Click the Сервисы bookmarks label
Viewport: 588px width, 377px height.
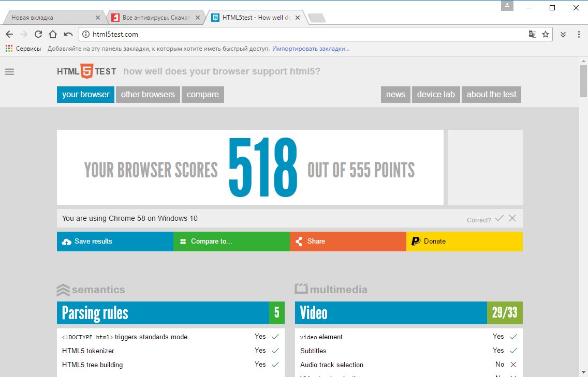pos(28,48)
